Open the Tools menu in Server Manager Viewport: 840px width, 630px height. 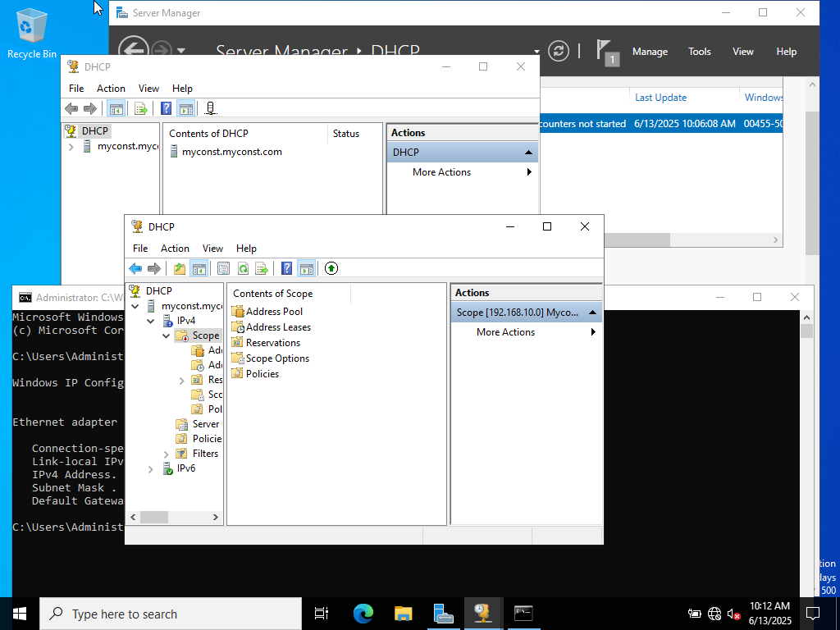coord(699,51)
